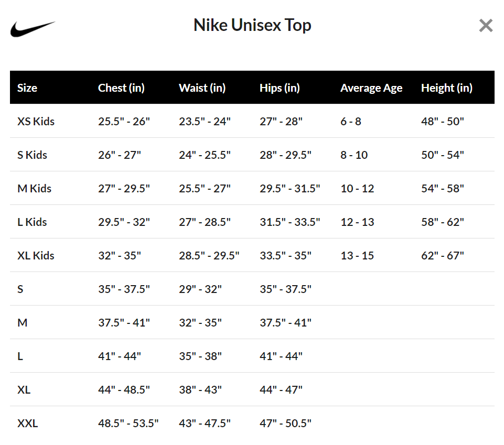
Task: Click the XL Kids average age 13 - 15
Action: click(357, 256)
